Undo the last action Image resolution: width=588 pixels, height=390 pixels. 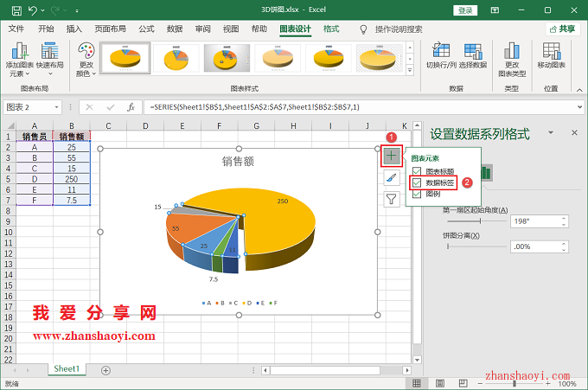tap(33, 10)
